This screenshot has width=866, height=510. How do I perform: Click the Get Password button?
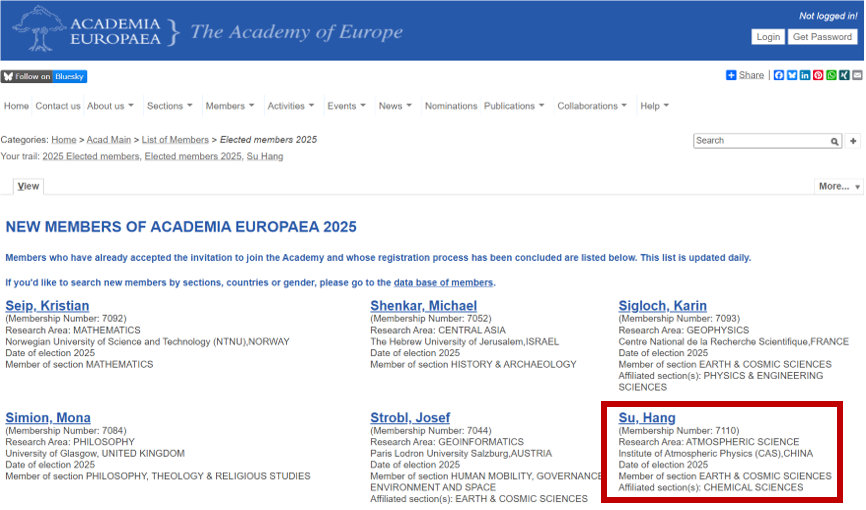click(822, 37)
